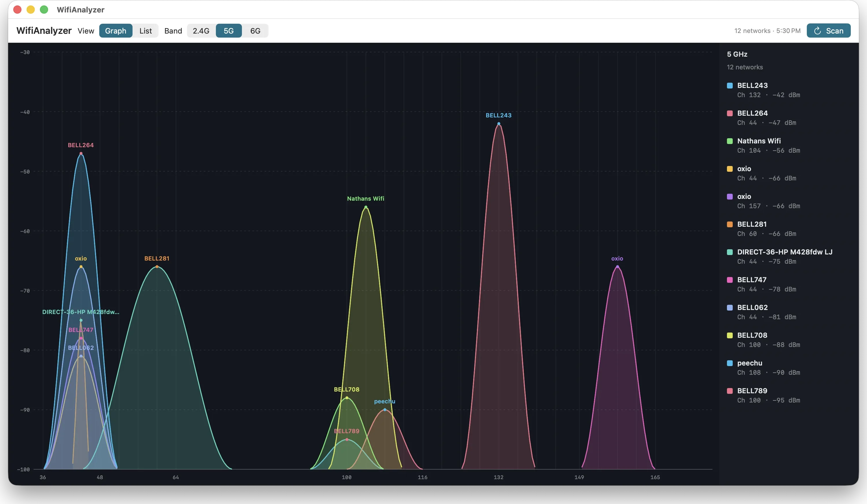Select oxio Ch 157 network entry

pos(789,201)
